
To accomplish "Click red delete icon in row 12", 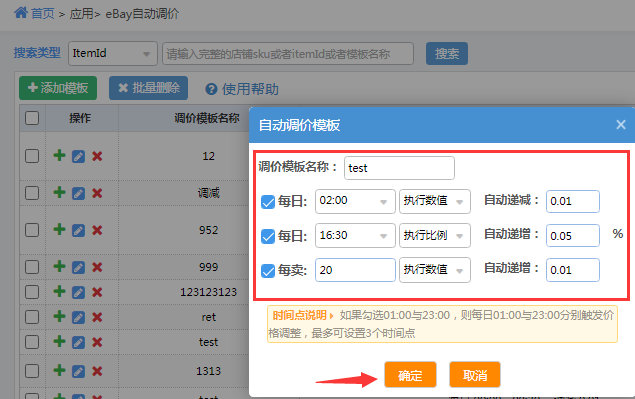I will (97, 156).
